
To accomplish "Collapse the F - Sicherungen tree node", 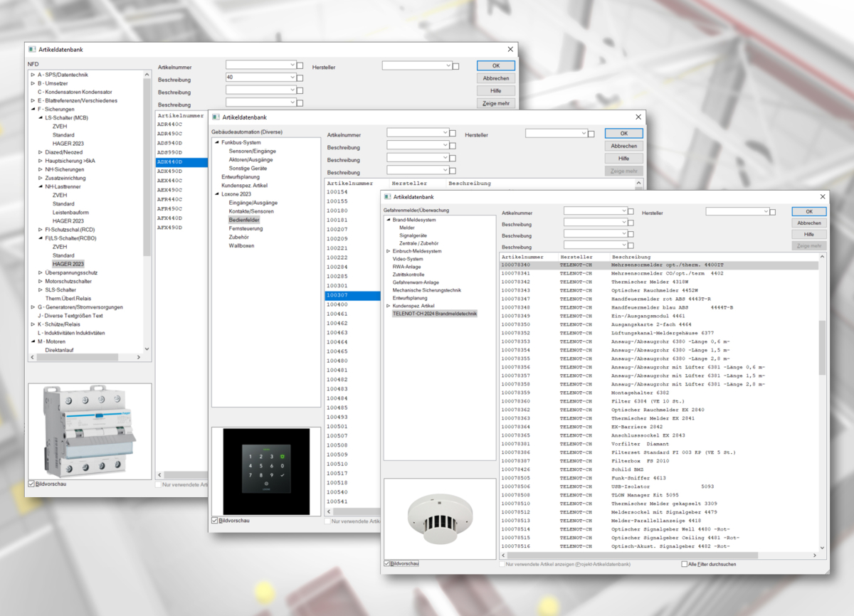I will pyautogui.click(x=32, y=110).
